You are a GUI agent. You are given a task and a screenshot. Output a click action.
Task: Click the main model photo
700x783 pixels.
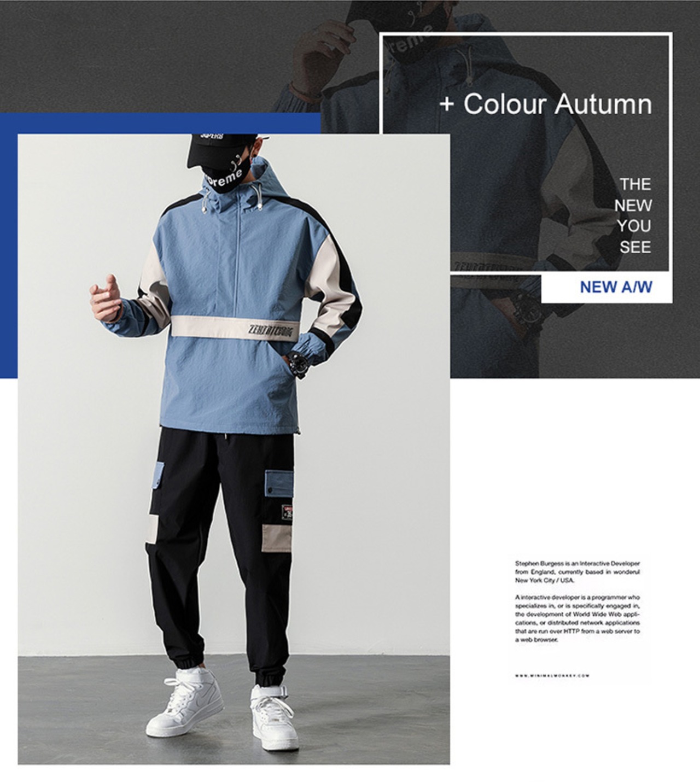click(234, 449)
